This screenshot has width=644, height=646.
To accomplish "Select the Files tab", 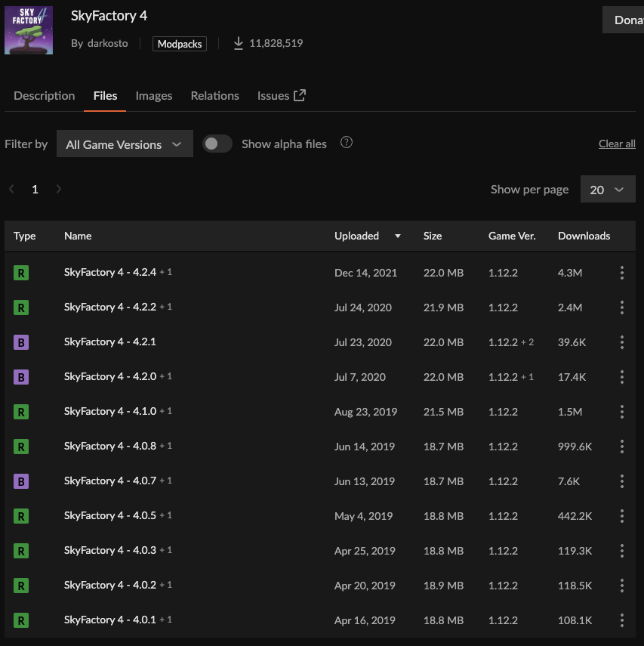I will (105, 96).
